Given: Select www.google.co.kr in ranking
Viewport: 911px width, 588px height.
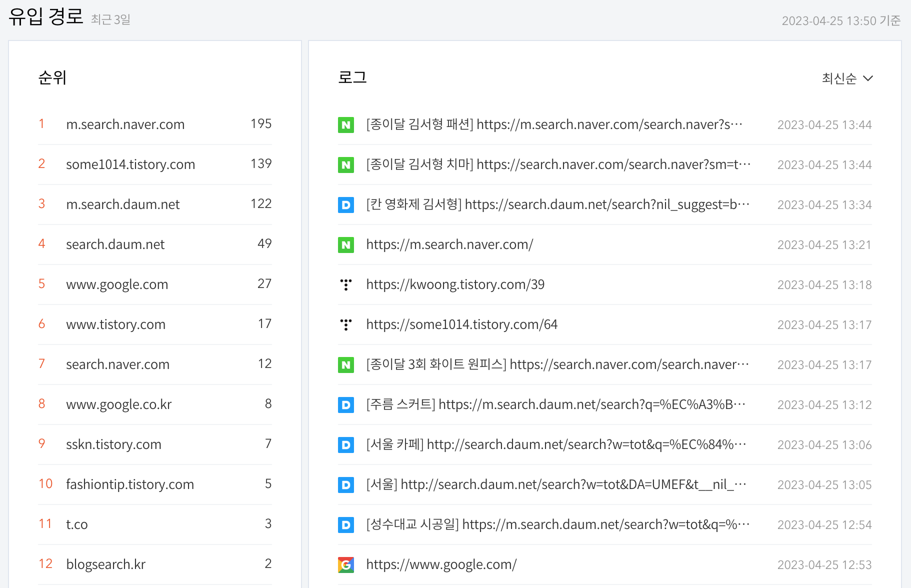Looking at the screenshot, I should click(x=119, y=404).
